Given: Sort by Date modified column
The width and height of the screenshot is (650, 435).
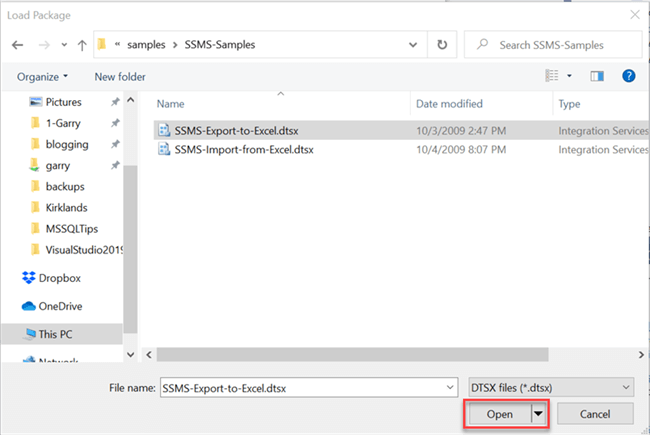Looking at the screenshot, I should 449,104.
